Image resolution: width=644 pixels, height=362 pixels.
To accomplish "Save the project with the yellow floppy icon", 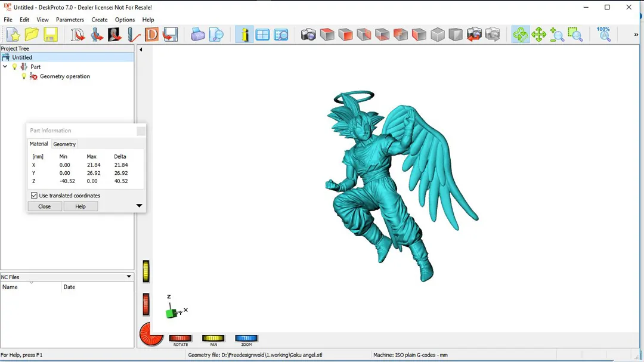I will point(51,35).
